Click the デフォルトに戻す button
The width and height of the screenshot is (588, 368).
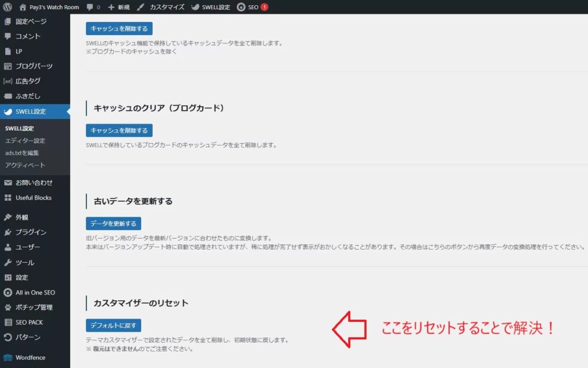[114, 325]
